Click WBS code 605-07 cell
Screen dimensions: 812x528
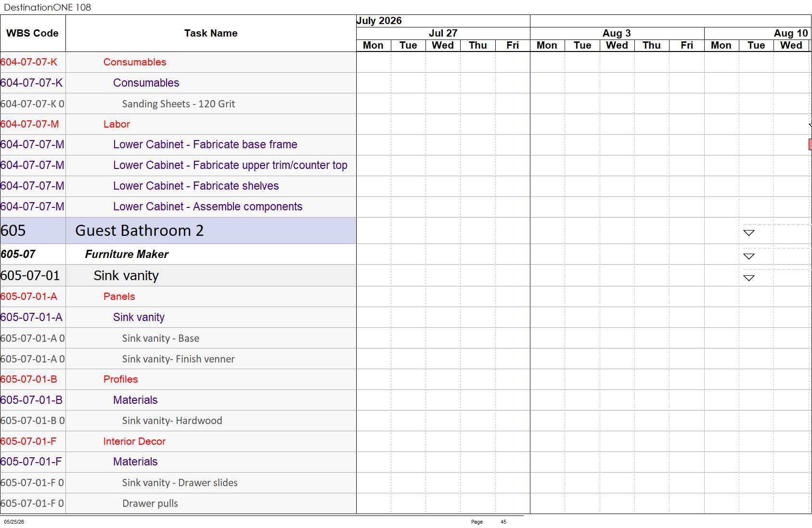[33, 254]
